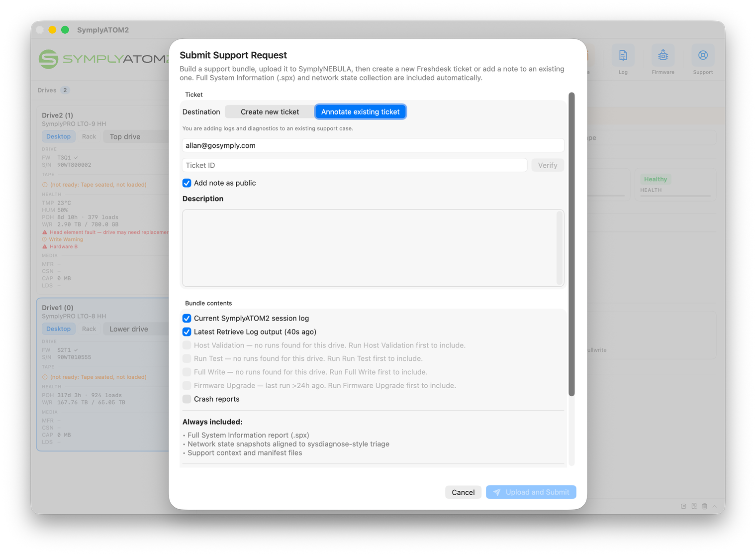Viewport: 756px width, 555px height.
Task: Open the Log toolbar icon
Action: click(623, 55)
